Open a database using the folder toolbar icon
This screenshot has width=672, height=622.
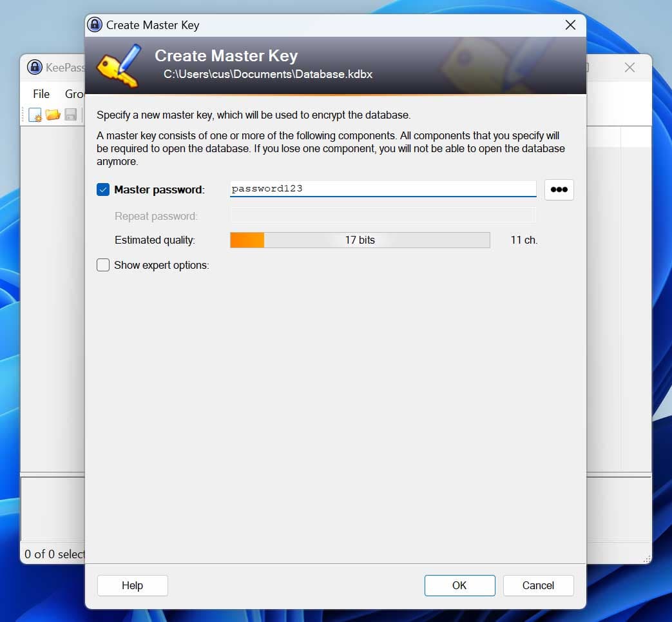point(52,114)
